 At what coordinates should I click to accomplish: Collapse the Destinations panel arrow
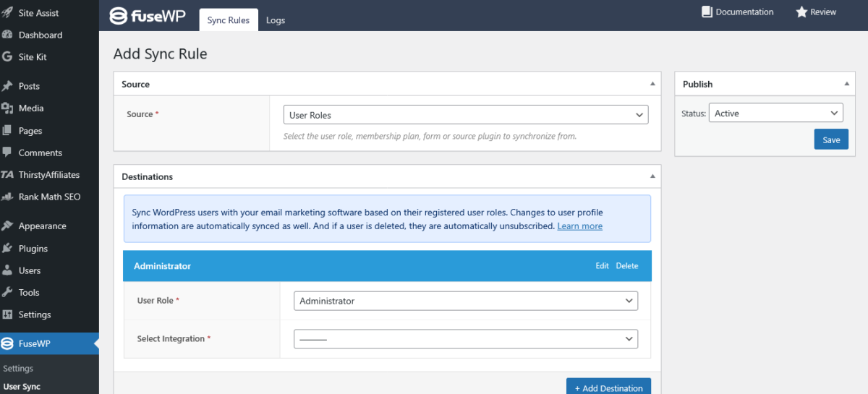click(x=652, y=176)
